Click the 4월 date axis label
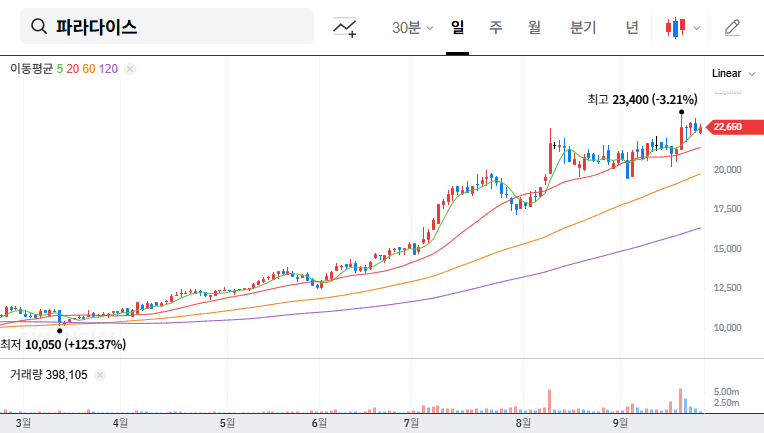Viewport: 764px width, 433px height. click(120, 423)
